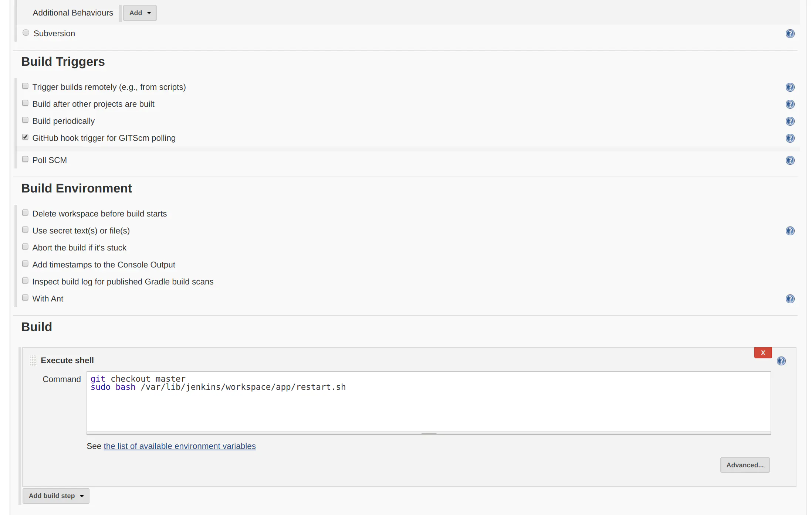View help for secret text(s) or file(s)
This screenshot has width=812, height=515.
coord(790,231)
